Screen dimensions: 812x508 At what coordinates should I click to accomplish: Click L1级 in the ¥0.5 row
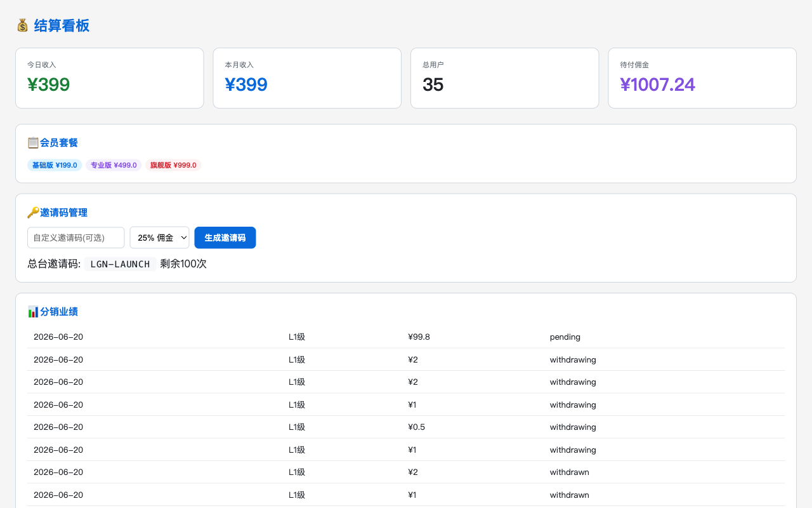tap(297, 427)
